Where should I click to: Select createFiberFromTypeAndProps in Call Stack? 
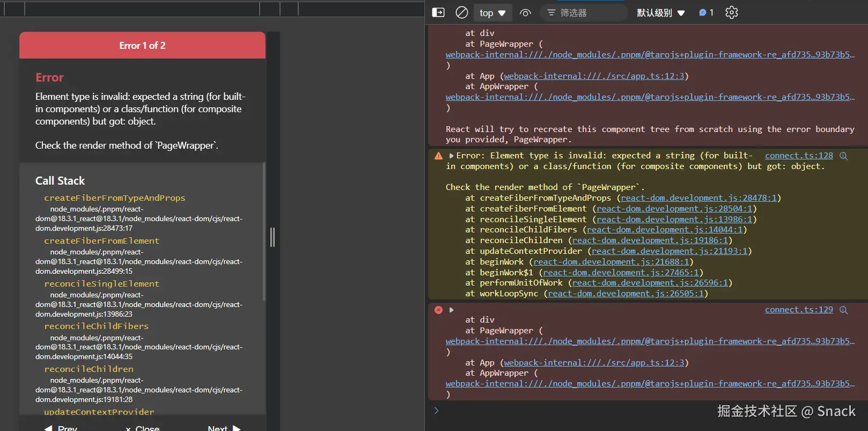click(115, 198)
